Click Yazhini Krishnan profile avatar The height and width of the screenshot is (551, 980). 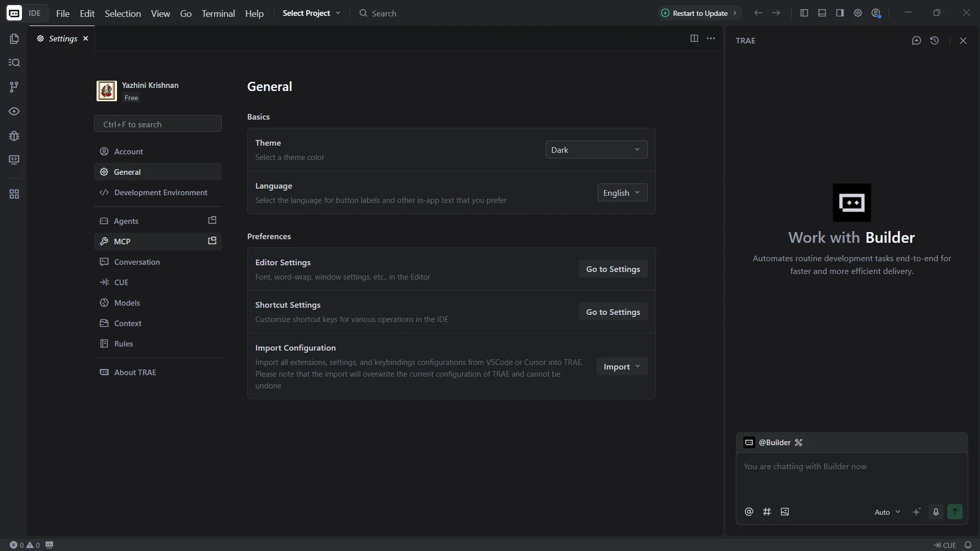[107, 91]
